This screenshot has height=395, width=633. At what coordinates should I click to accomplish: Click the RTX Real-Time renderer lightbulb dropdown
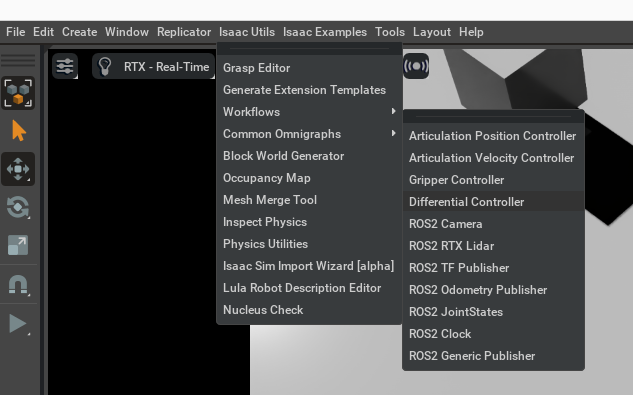[x=153, y=66]
